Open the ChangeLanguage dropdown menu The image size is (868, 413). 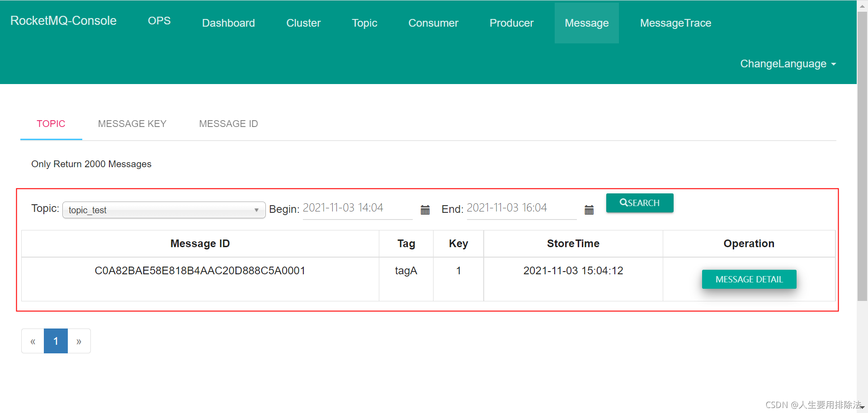788,64
